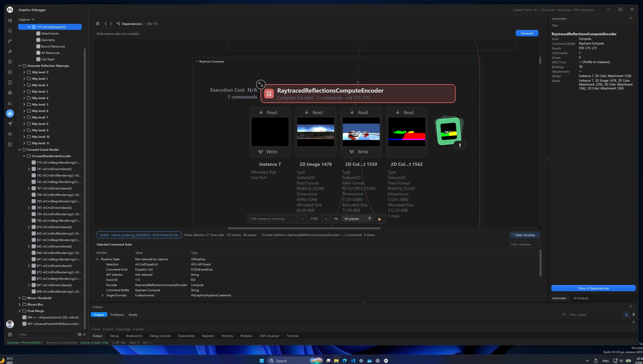
Task: Click the Fit zoom button
Action: 336,219
